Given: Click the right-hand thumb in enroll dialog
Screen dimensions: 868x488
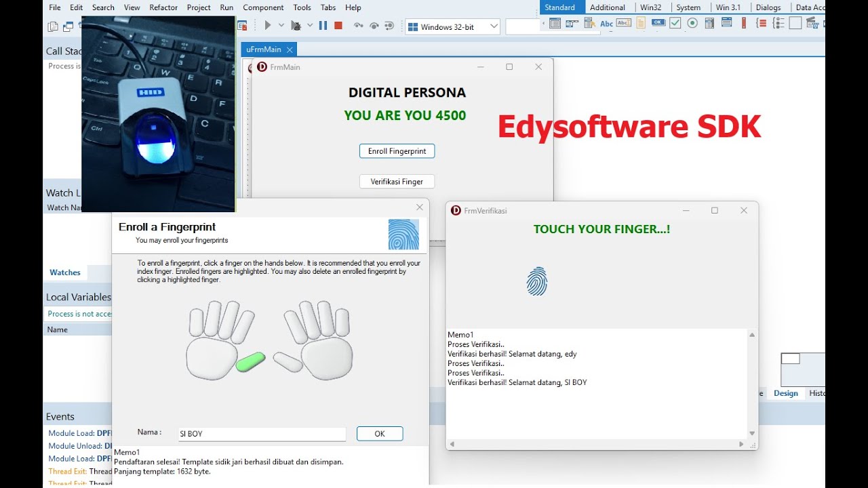Looking at the screenshot, I should point(288,362).
